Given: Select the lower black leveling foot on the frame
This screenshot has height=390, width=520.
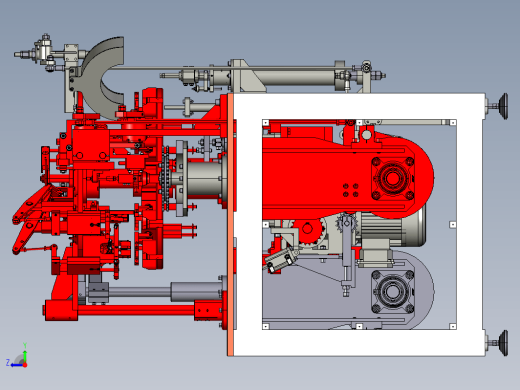Looking at the screenshot, I should [x=503, y=343].
